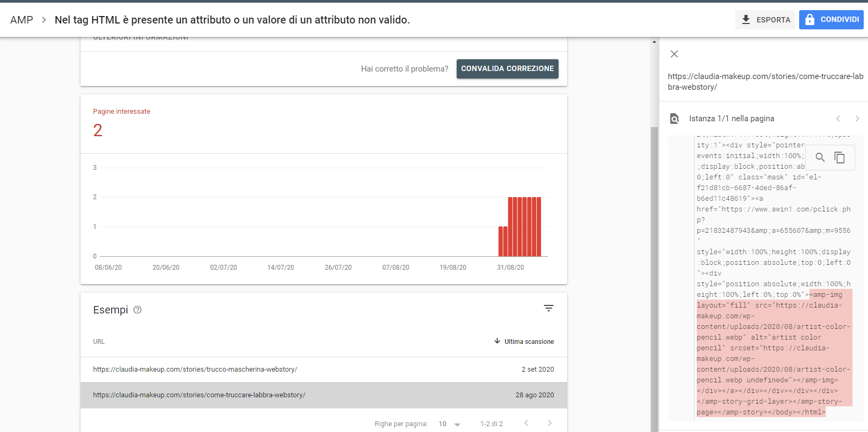Open the Istanza page inspect icon
The image size is (868, 432).
[674, 119]
